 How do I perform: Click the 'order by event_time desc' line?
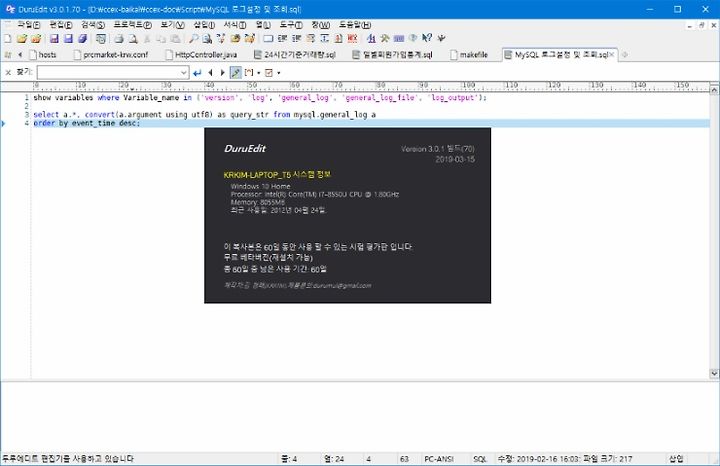[87, 123]
